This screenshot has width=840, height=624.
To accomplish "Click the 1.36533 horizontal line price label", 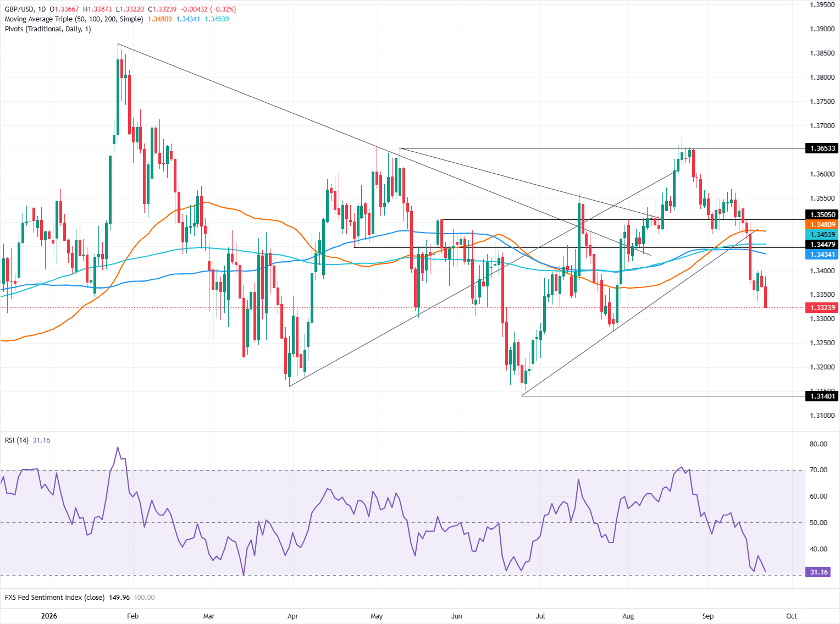I will pyautogui.click(x=822, y=148).
